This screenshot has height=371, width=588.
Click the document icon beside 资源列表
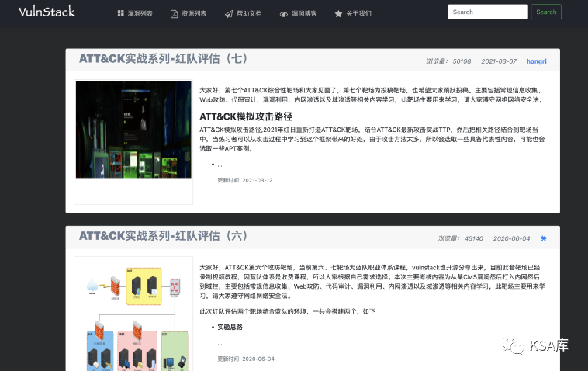tap(174, 14)
